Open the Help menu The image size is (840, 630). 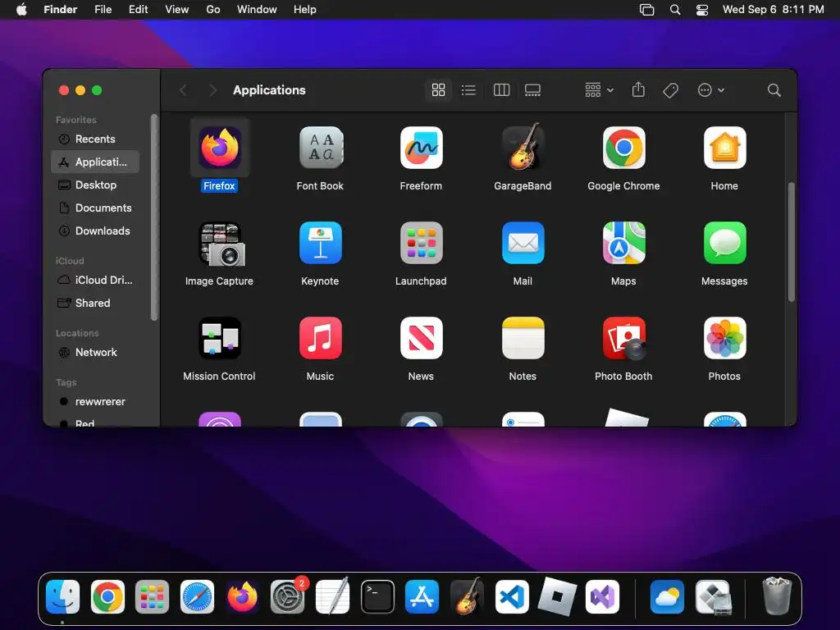point(305,10)
